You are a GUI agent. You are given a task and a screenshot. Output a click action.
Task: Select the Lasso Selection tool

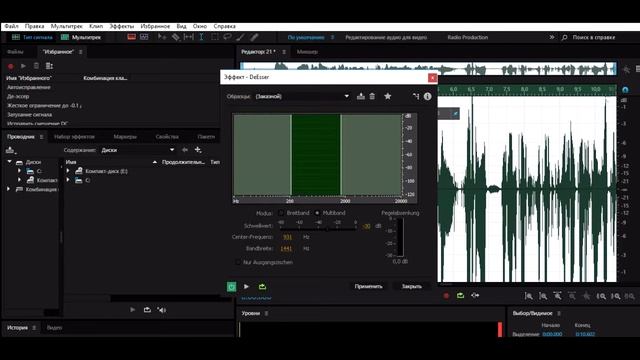pos(227,37)
